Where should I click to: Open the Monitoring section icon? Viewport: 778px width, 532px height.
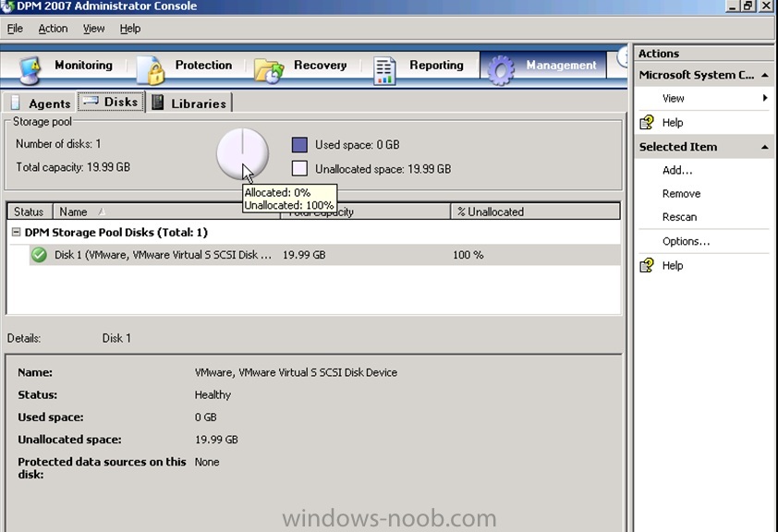pyautogui.click(x=30, y=70)
